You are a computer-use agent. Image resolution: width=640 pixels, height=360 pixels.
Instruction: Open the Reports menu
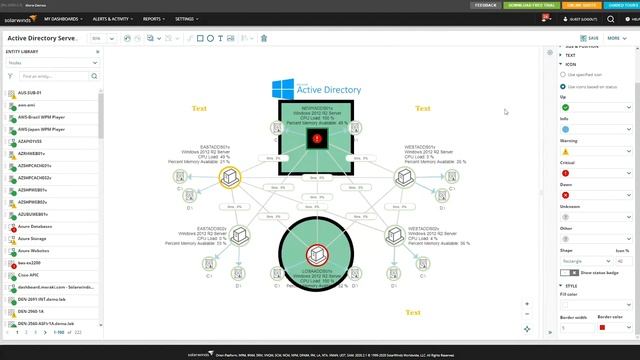[154, 19]
